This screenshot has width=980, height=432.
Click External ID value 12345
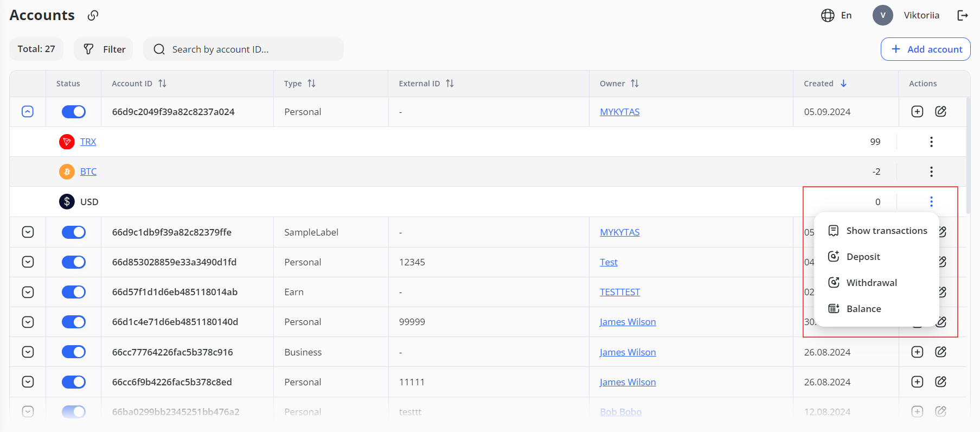[x=412, y=262]
